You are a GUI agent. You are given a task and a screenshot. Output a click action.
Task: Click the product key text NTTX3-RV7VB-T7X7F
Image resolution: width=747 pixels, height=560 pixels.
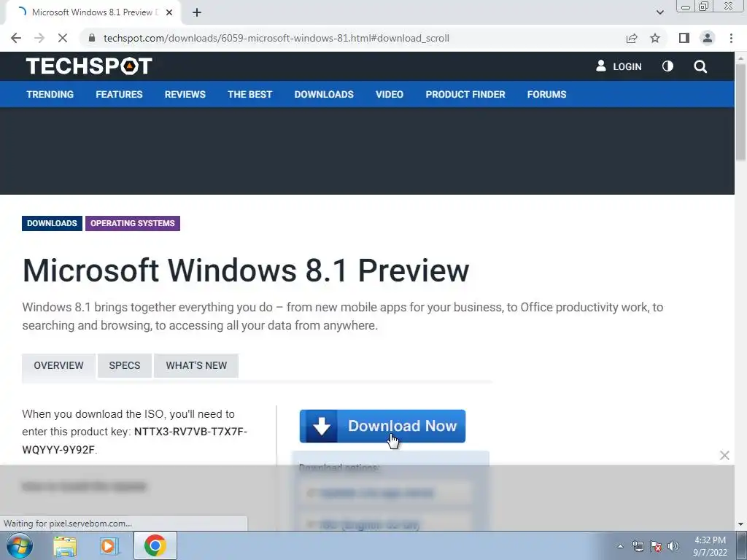coord(190,432)
